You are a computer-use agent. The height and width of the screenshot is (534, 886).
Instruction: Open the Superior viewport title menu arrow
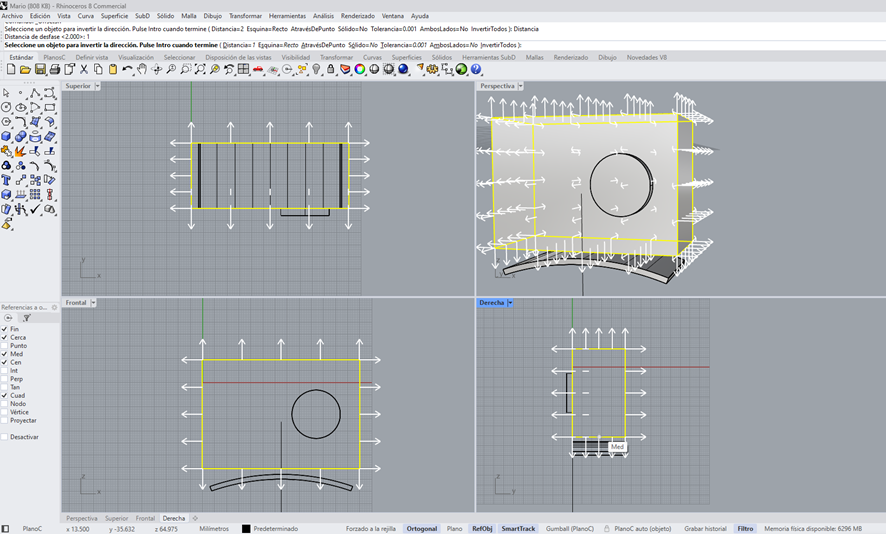click(98, 86)
